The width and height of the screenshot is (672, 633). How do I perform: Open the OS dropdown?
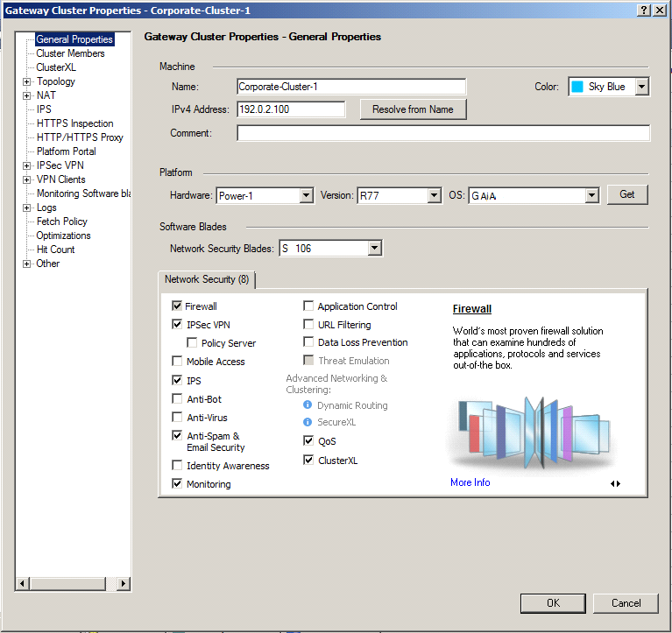(591, 196)
